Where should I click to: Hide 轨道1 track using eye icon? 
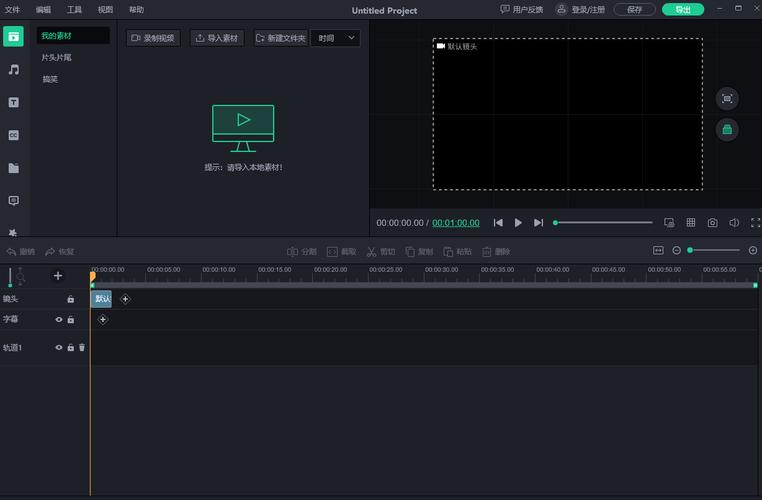58,348
